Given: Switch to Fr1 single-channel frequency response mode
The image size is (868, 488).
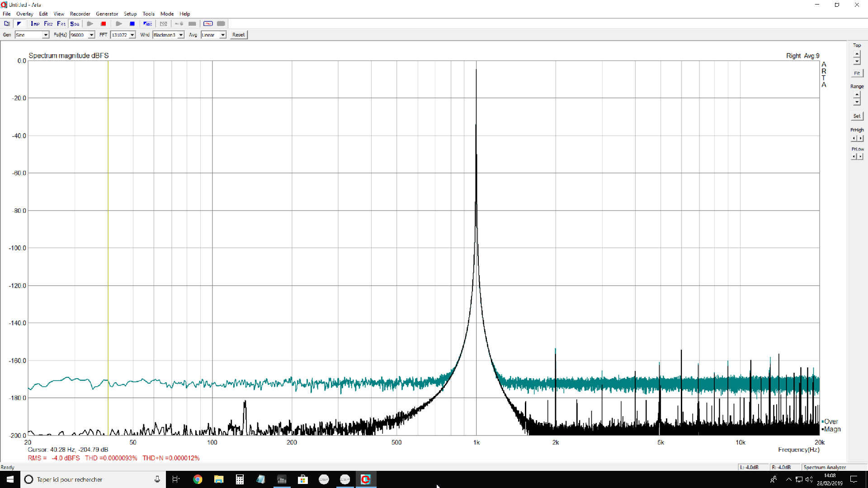Looking at the screenshot, I should (61, 23).
